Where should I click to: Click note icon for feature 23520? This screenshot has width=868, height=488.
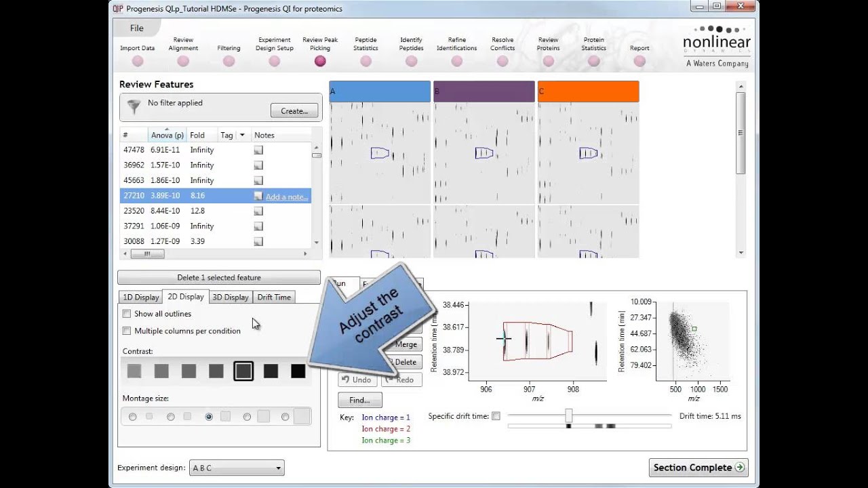(258, 211)
